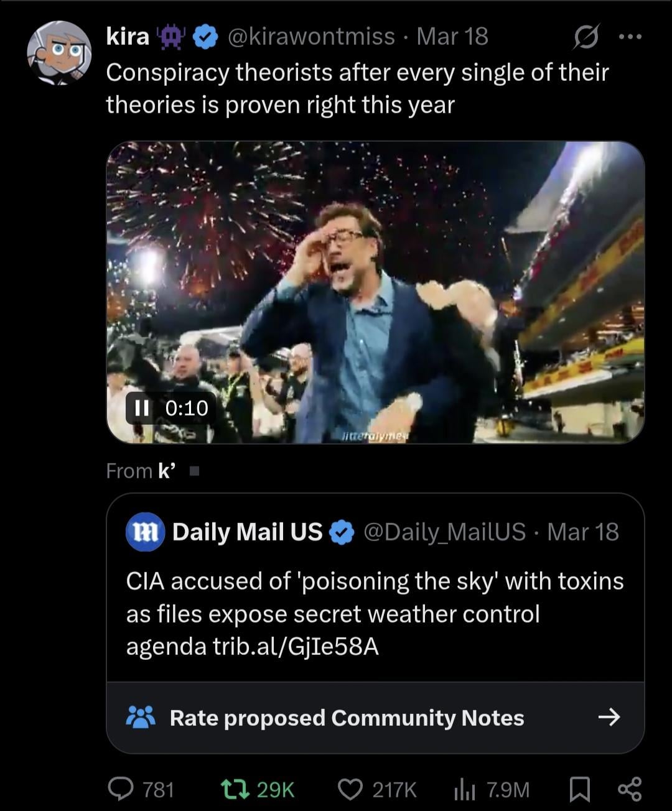Open the trib.al/GjIe58A article link
Screen dimensions: 672x811
pos(296,647)
